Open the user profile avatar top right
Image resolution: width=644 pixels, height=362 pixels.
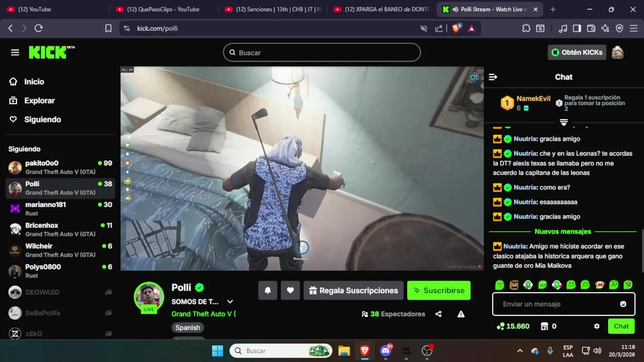click(x=617, y=52)
